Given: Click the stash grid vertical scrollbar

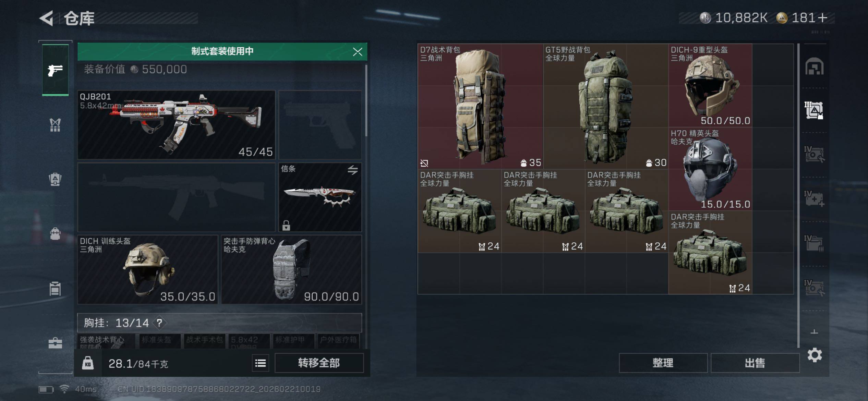Looking at the screenshot, I should tap(798, 195).
